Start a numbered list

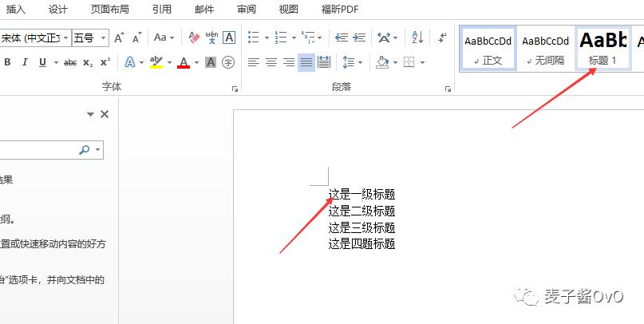click(281, 38)
